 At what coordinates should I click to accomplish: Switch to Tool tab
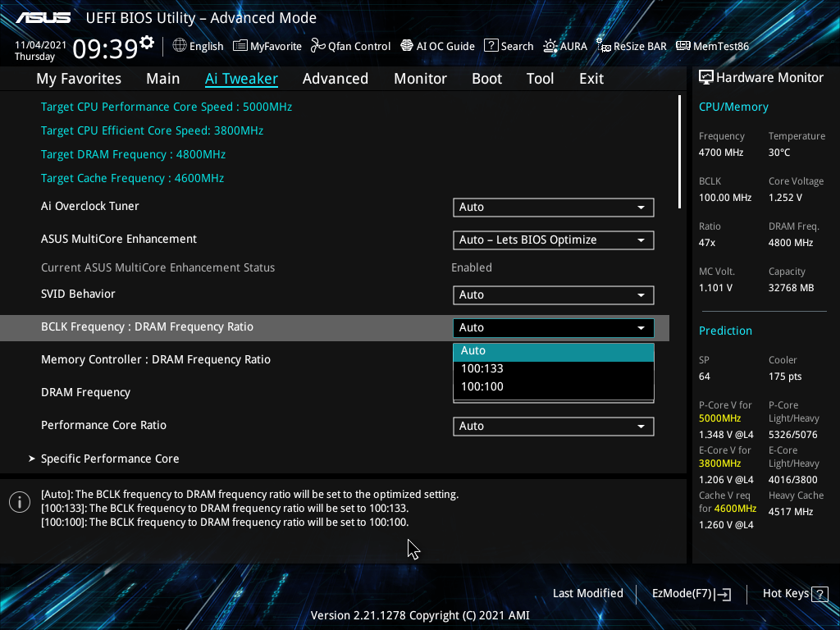coord(540,79)
